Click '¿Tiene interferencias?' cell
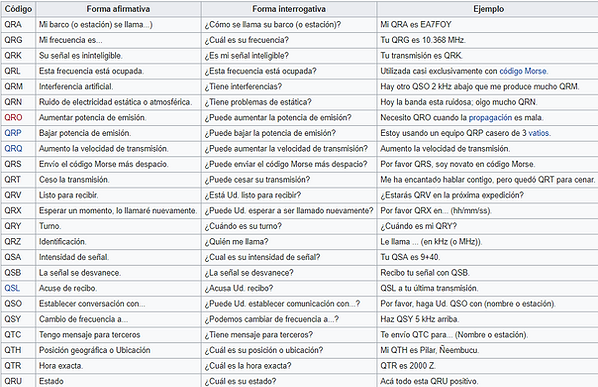This screenshot has height=387, width=598. [x=289, y=87]
